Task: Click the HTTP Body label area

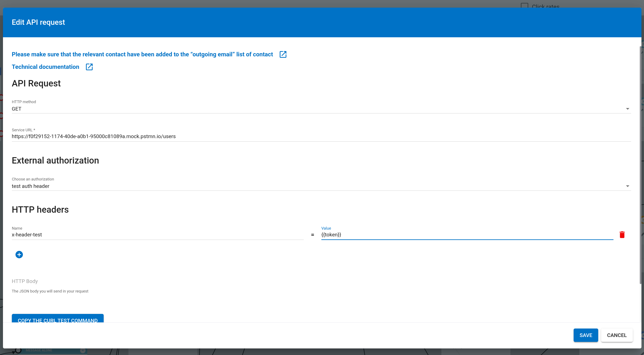Action: 25,281
